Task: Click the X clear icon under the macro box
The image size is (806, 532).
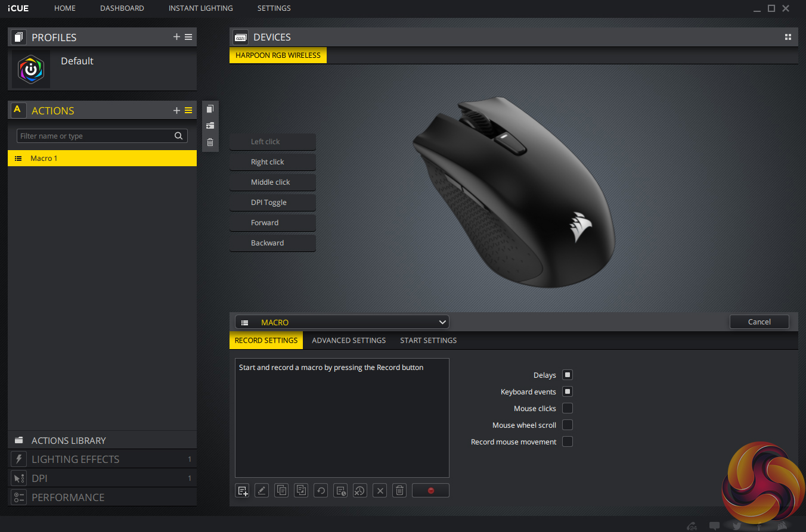Action: (x=380, y=490)
